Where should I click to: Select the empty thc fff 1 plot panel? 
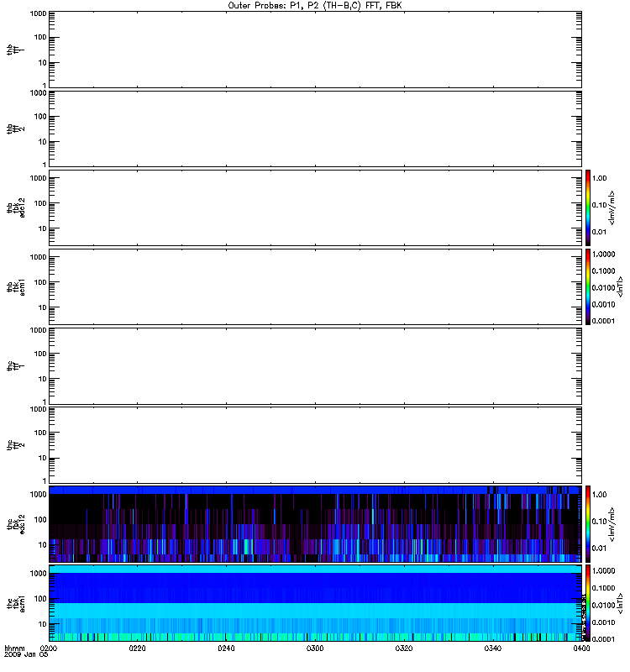[316, 366]
